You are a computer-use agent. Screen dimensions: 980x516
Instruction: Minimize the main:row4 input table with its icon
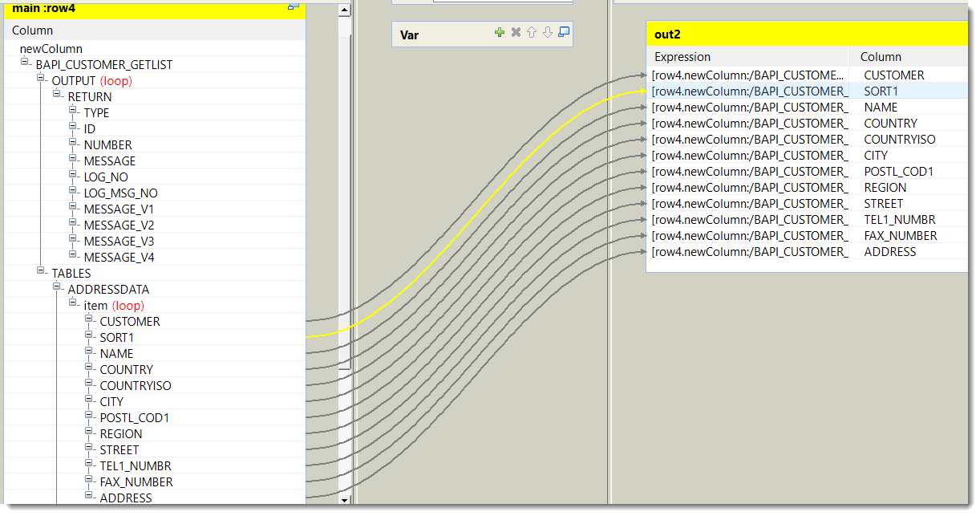pyautogui.click(x=294, y=6)
